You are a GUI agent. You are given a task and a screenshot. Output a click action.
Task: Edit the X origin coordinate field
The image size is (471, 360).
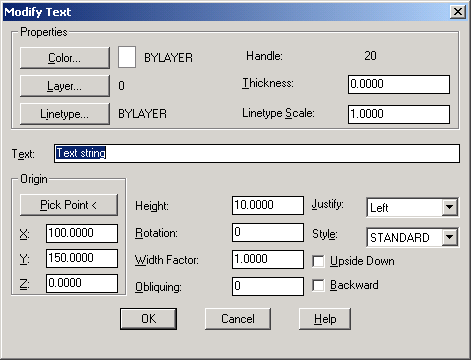(82, 233)
